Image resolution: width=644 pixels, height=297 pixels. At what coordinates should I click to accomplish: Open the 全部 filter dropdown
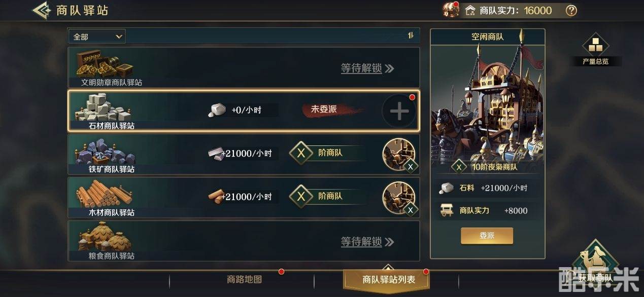97,36
